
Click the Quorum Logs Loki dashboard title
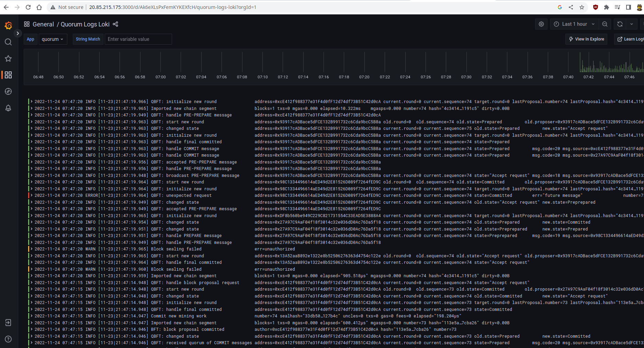coord(86,24)
